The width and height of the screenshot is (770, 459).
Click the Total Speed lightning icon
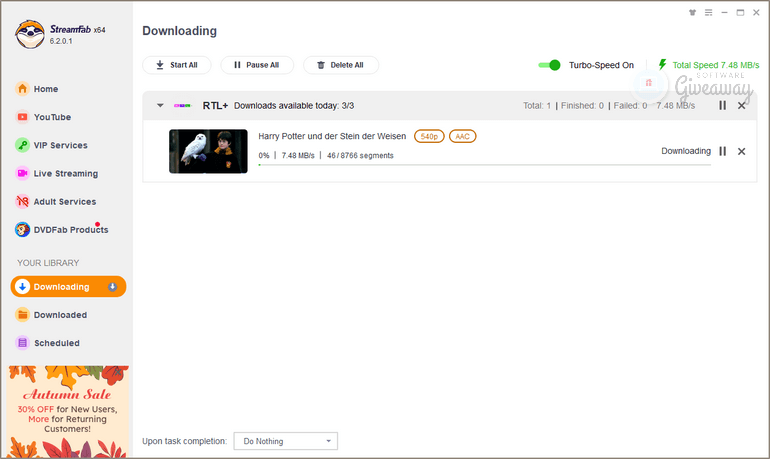[662, 65]
